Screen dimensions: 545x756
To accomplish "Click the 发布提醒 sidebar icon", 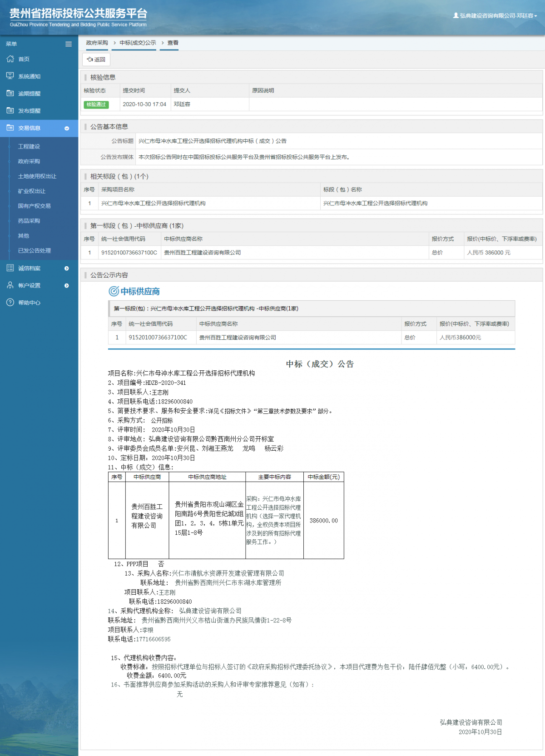I will click(10, 110).
